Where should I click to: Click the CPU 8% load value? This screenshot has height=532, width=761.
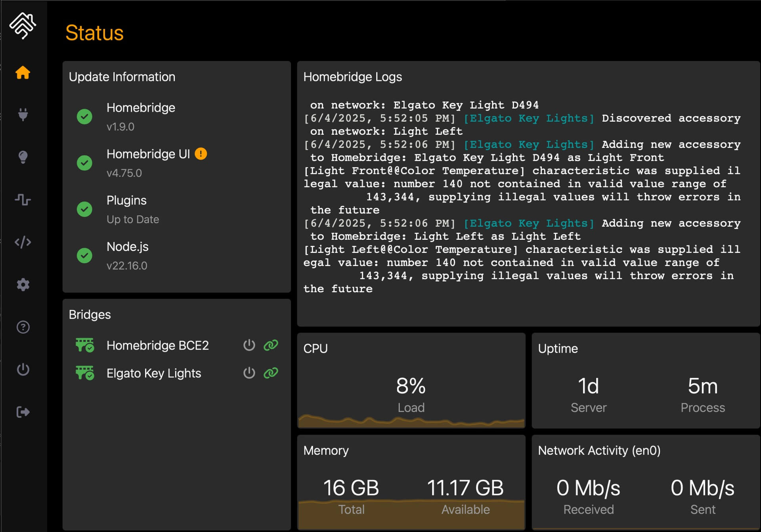[x=411, y=386]
